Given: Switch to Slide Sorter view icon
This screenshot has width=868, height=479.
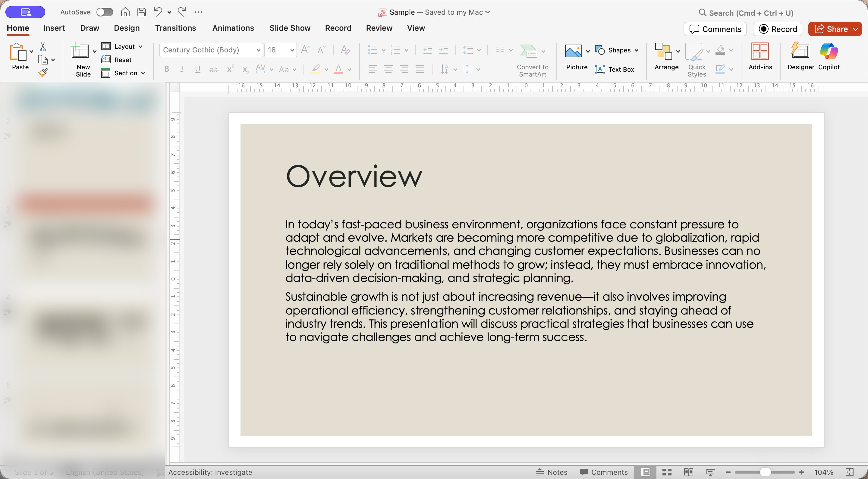Looking at the screenshot, I should [667, 472].
